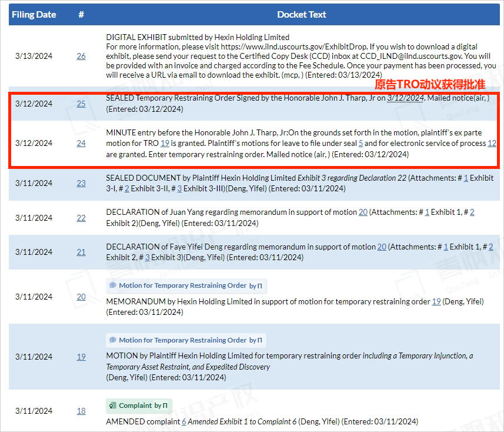
Task: Click motion 20 link in Juan Yang declaration
Action: 363,212
